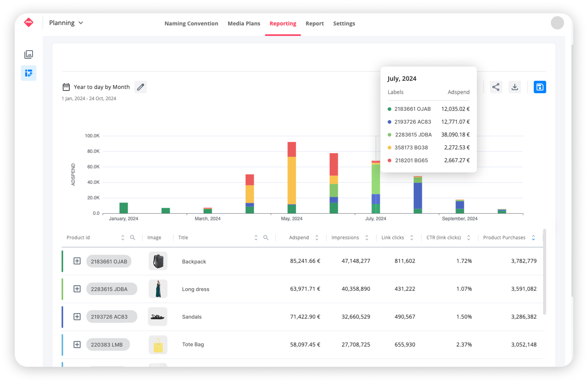588x383 pixels.
Task: Sort by Adspend column
Action: coord(317,237)
